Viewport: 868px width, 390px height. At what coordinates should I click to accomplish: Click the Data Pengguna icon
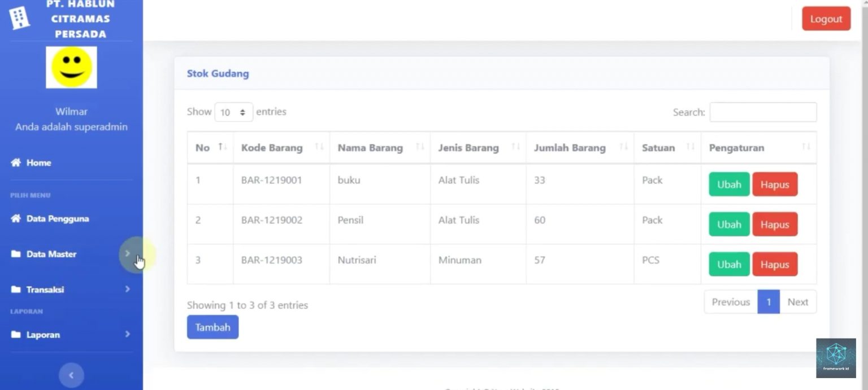coord(16,218)
